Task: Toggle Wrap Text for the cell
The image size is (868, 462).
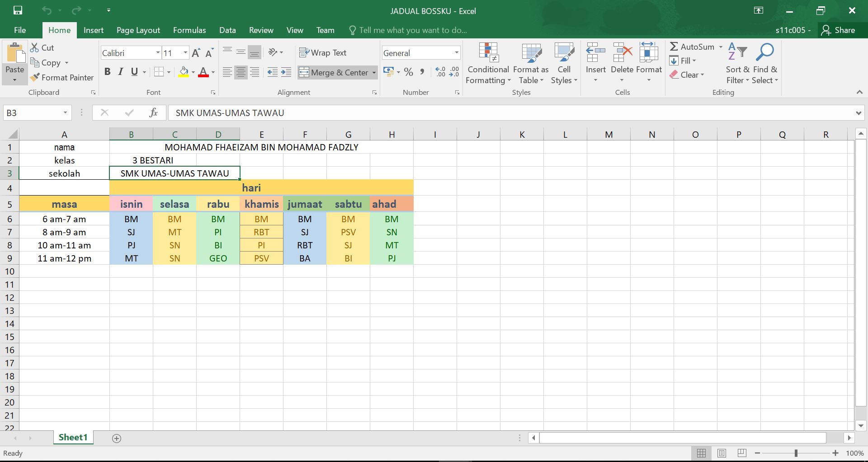Action: click(x=323, y=53)
